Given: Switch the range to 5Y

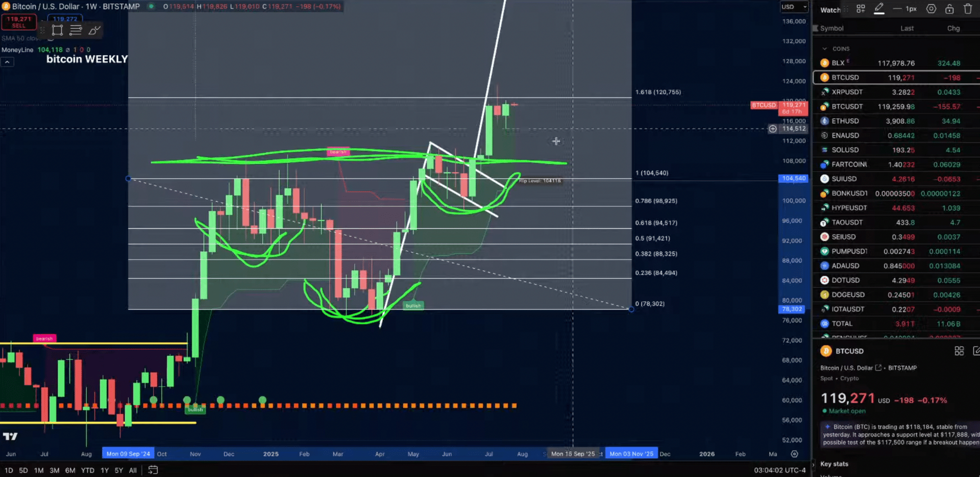Looking at the screenshot, I should 119,470.
